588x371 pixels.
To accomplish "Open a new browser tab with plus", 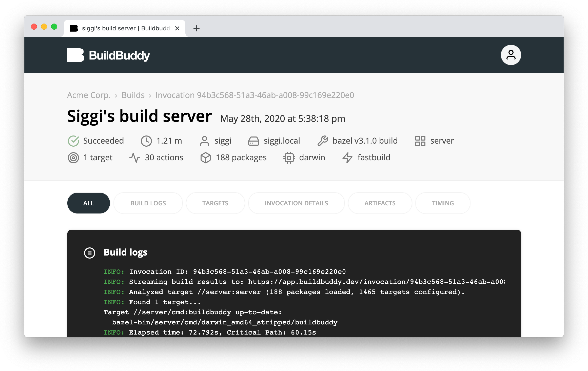I will pos(196,28).
